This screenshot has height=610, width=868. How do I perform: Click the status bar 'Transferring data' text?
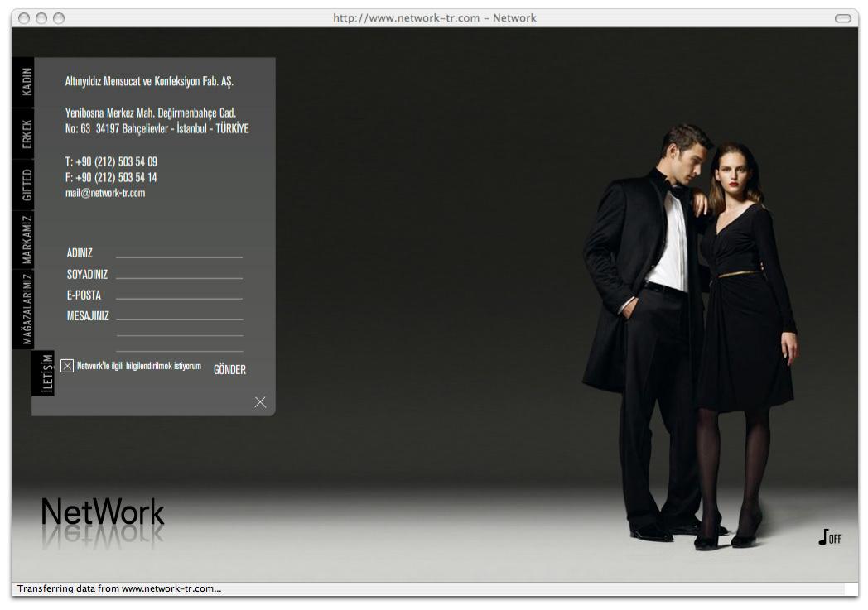119,588
